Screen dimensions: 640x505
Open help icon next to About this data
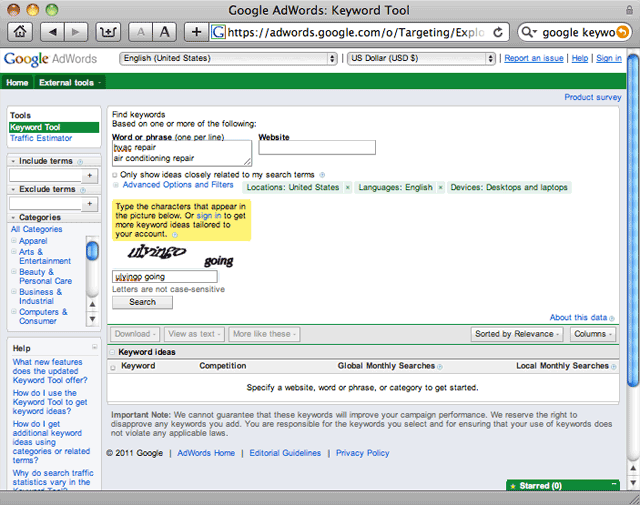[611, 318]
